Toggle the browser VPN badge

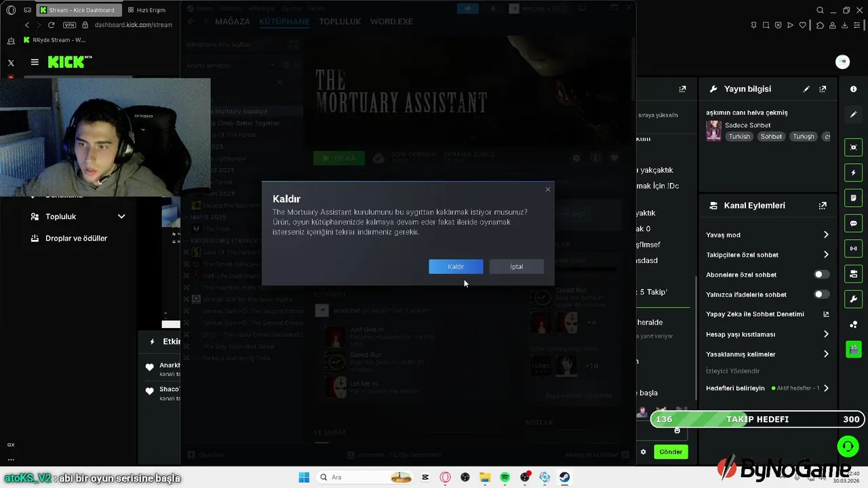coord(69,24)
